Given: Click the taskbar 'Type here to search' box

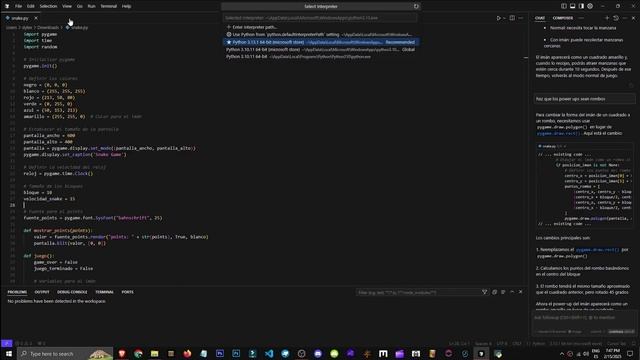Looking at the screenshot, I should (x=66, y=353).
